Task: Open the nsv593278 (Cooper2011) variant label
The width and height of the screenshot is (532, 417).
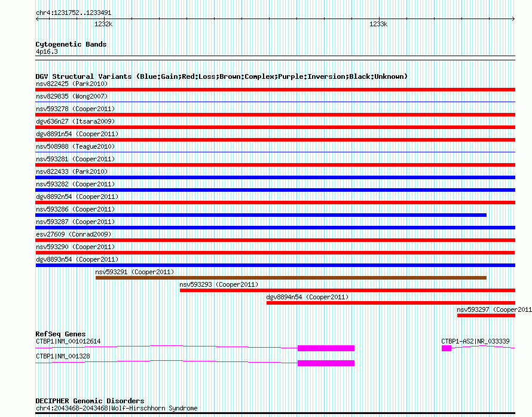Action: (75, 109)
